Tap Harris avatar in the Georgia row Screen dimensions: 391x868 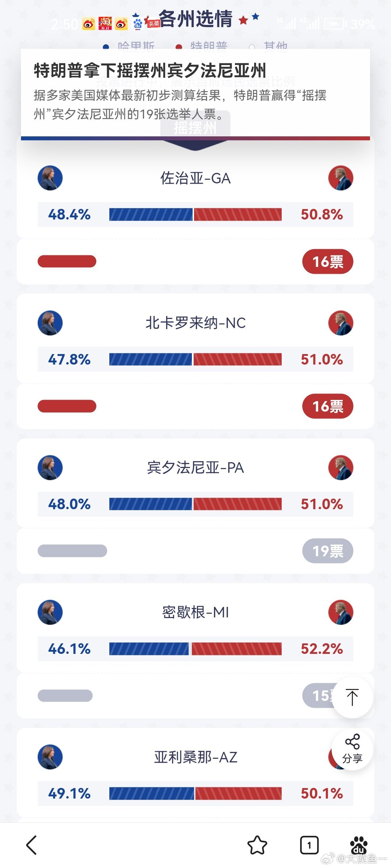pos(50,178)
